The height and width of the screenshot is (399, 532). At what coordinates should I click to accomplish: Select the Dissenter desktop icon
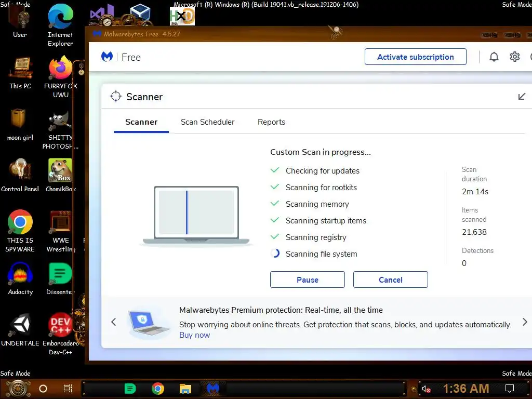tap(60, 278)
